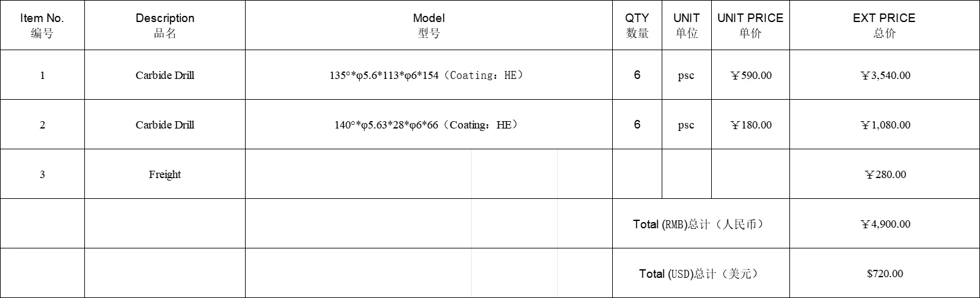
Task: Click the EXT PRICE header cell
Action: [885, 25]
